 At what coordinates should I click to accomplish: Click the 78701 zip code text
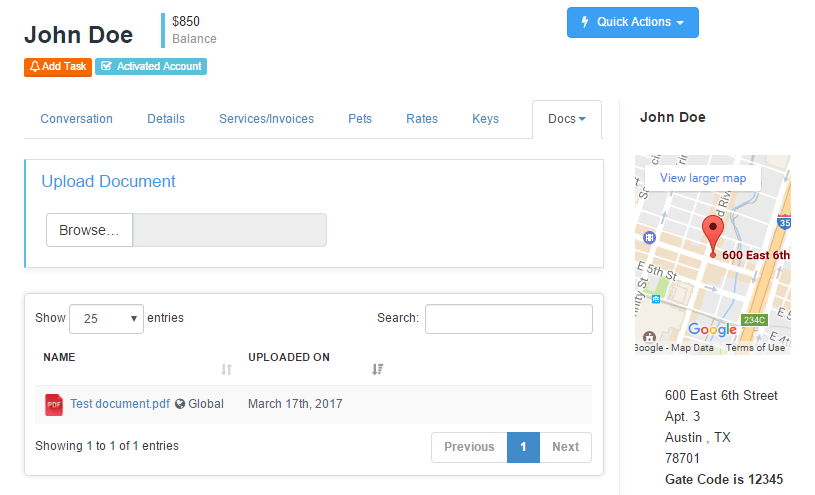[682, 458]
